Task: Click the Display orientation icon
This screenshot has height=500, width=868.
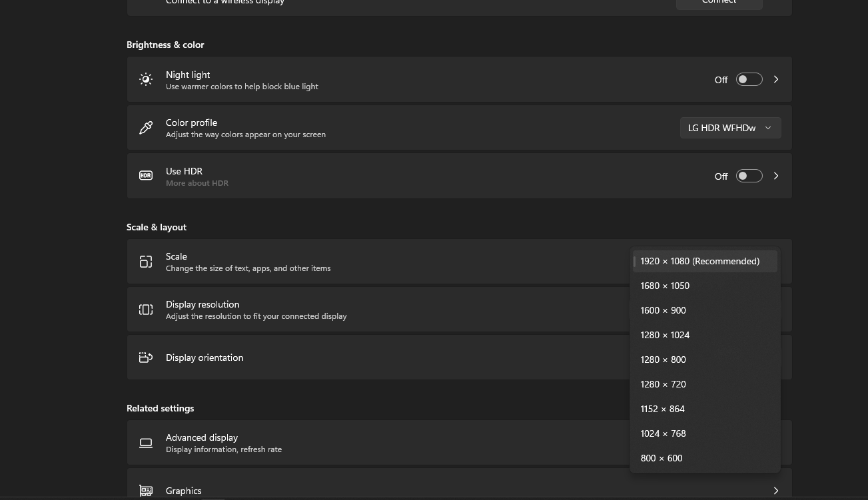Action: 146,358
